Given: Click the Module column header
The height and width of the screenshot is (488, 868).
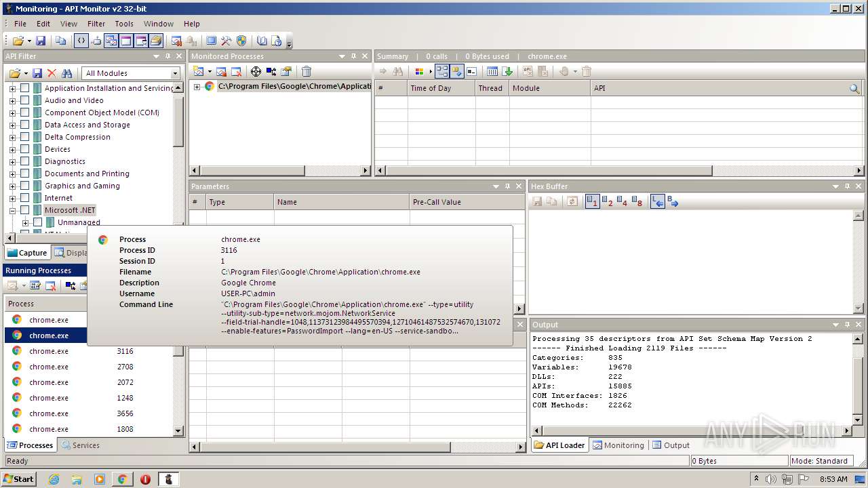Looking at the screenshot, I should click(549, 88).
